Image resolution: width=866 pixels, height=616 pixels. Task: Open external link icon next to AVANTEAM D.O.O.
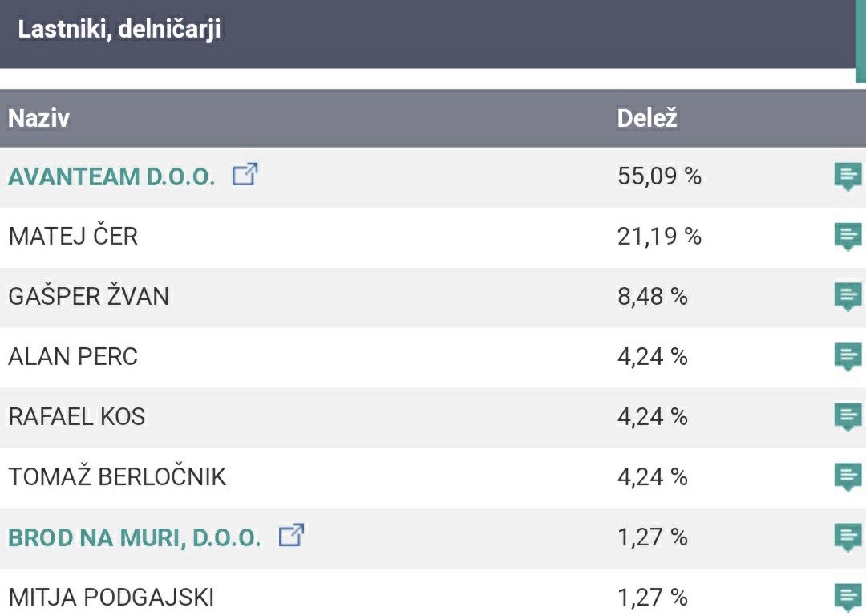[x=245, y=175]
